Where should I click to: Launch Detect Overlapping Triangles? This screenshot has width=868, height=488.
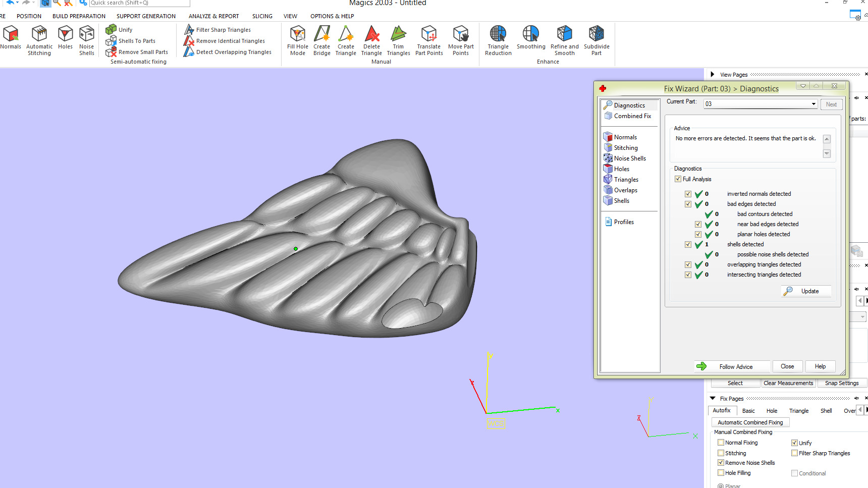pyautogui.click(x=228, y=52)
